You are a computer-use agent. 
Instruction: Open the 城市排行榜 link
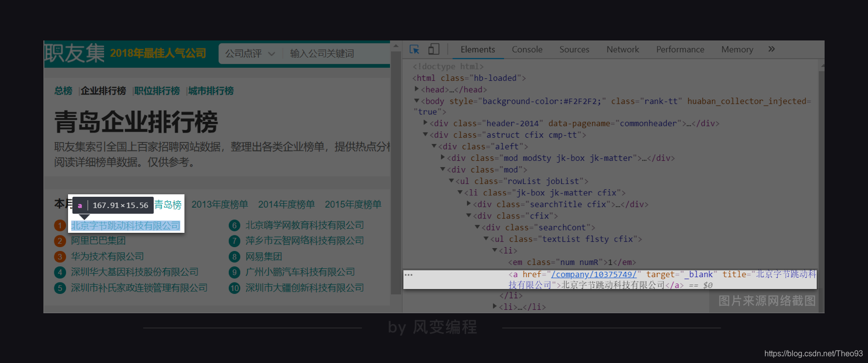pyautogui.click(x=211, y=91)
